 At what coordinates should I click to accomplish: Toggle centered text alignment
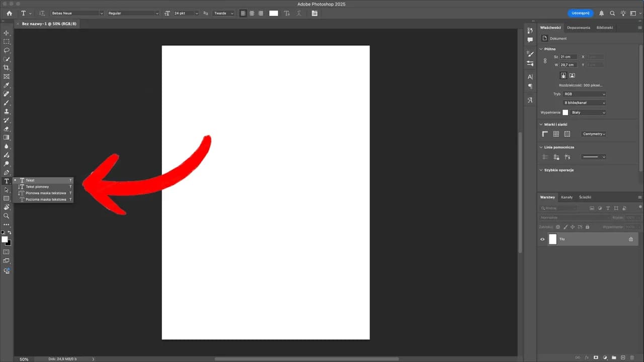click(x=252, y=13)
